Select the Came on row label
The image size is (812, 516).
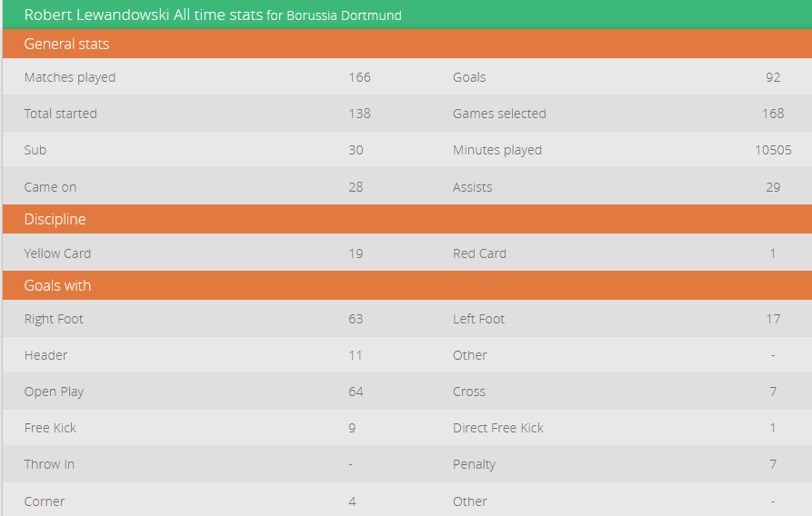pyautogui.click(x=50, y=187)
